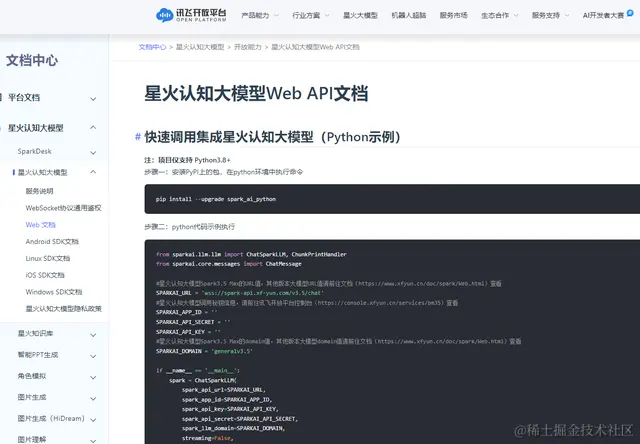Viewport: 640px width, 444px height.
Task: Open the 服务支持 menu
Action: pos(546,16)
